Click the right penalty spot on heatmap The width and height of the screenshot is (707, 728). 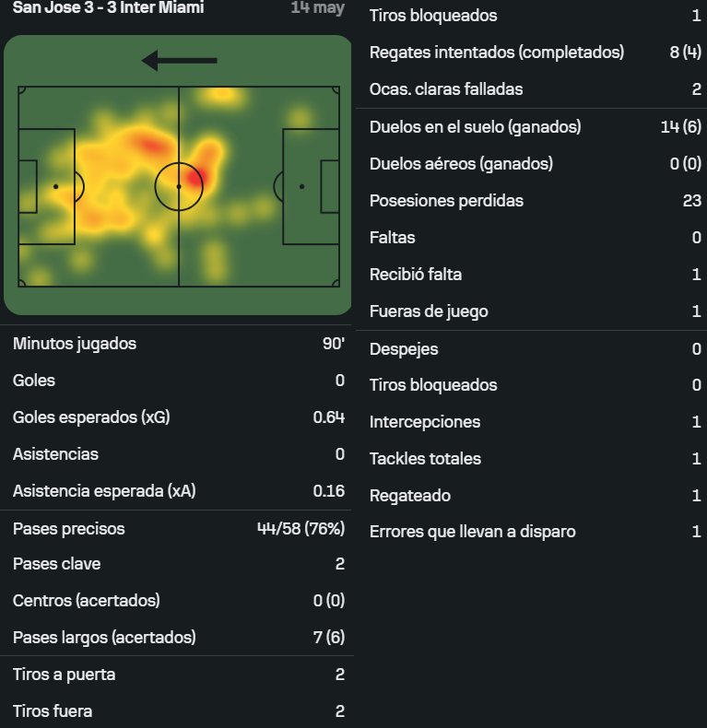point(302,187)
